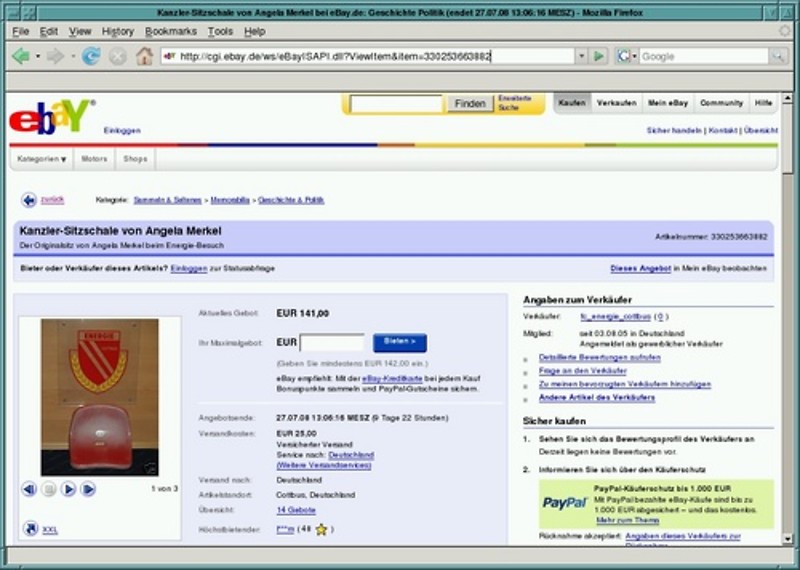Open the eBay-Kreditkarte link
Image resolution: width=800 pixels, height=570 pixels.
click(x=392, y=379)
